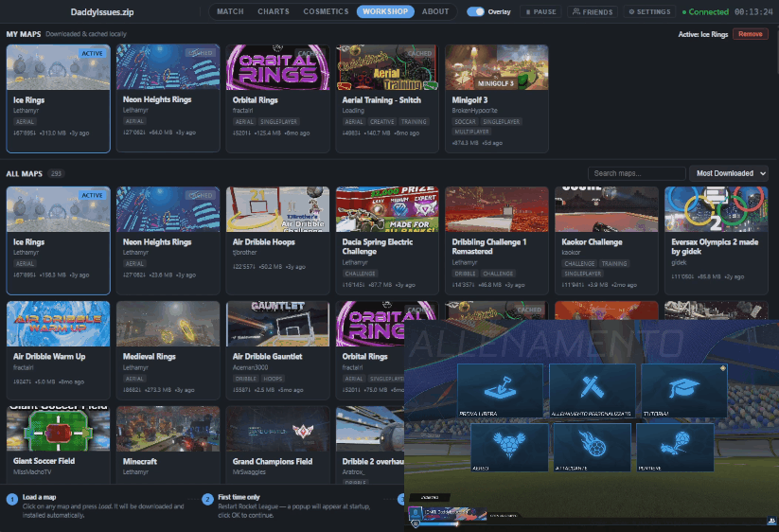Click Ice Rings card in All Maps
The image size is (779, 532).
[58, 240]
